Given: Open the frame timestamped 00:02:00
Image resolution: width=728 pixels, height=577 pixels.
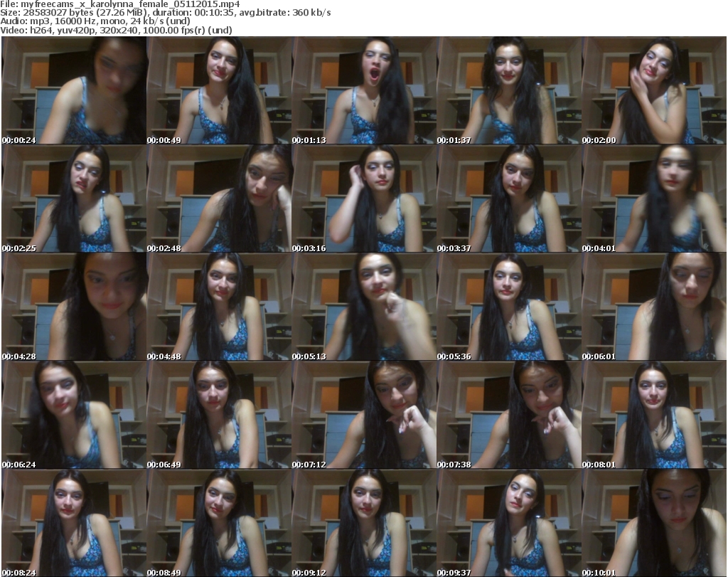Looking at the screenshot, I should point(654,90).
